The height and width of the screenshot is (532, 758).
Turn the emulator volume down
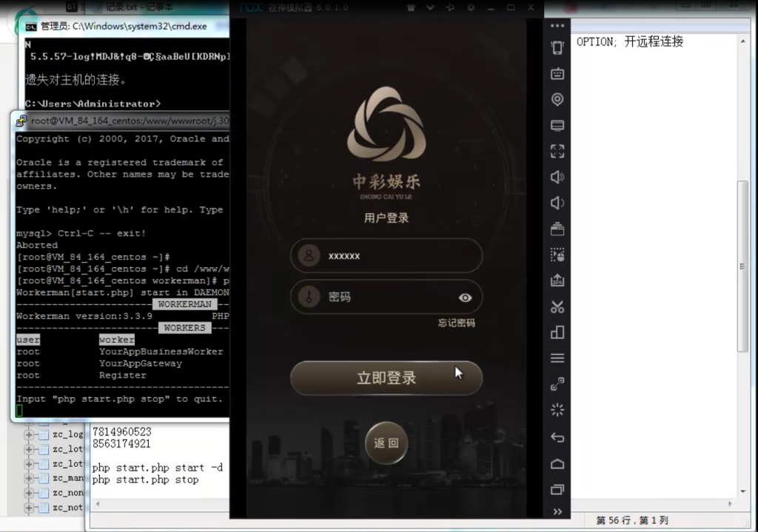(557, 203)
